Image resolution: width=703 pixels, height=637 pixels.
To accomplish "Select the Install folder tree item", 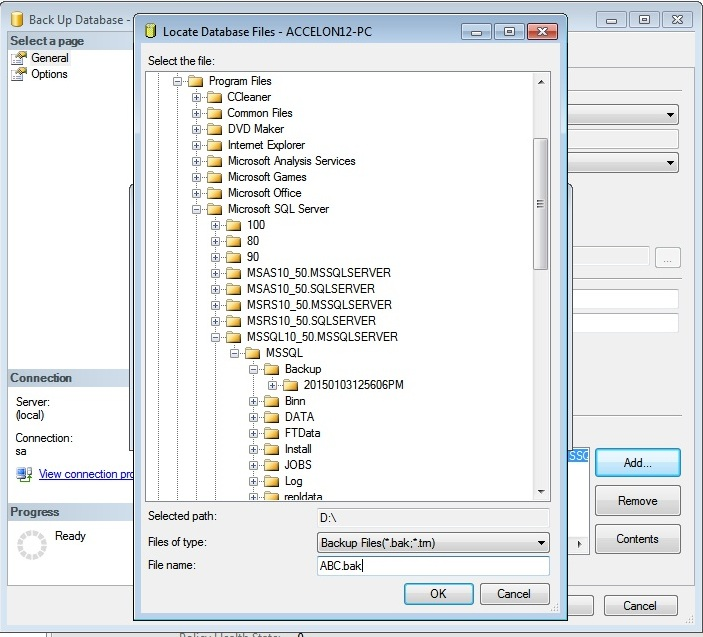I will click(x=298, y=450).
